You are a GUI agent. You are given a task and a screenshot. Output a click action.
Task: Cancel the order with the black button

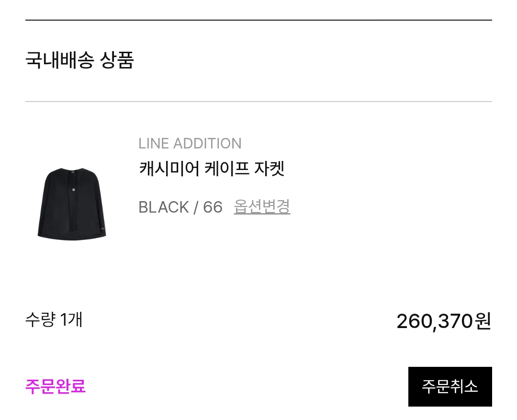(x=450, y=386)
